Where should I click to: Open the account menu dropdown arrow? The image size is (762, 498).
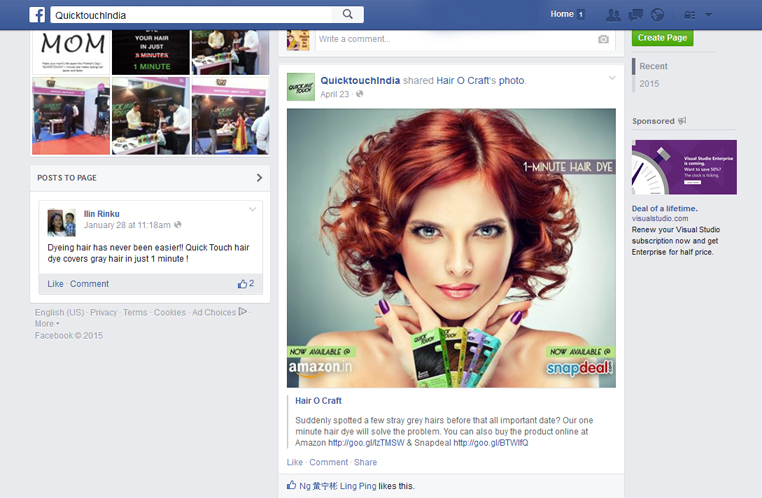(709, 15)
